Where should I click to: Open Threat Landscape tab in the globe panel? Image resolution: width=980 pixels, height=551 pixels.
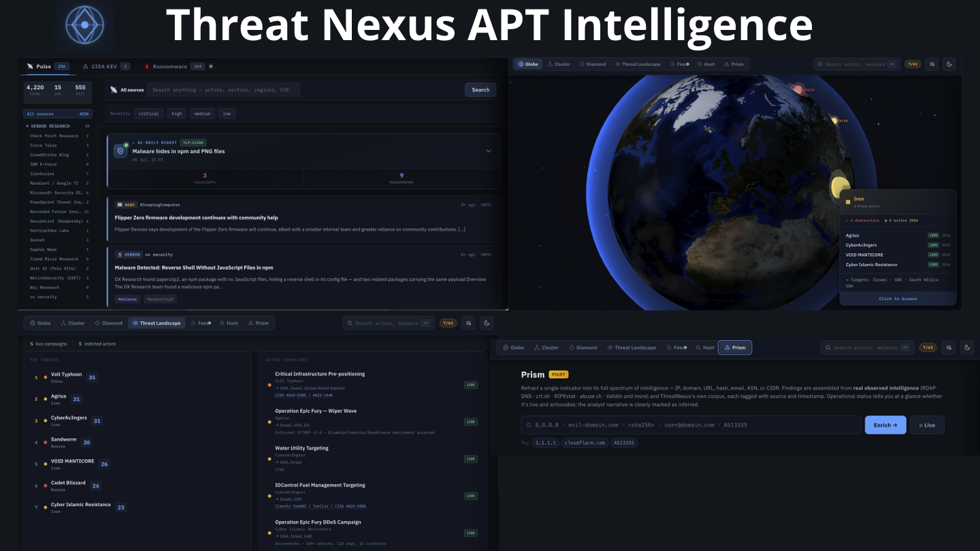(638, 64)
